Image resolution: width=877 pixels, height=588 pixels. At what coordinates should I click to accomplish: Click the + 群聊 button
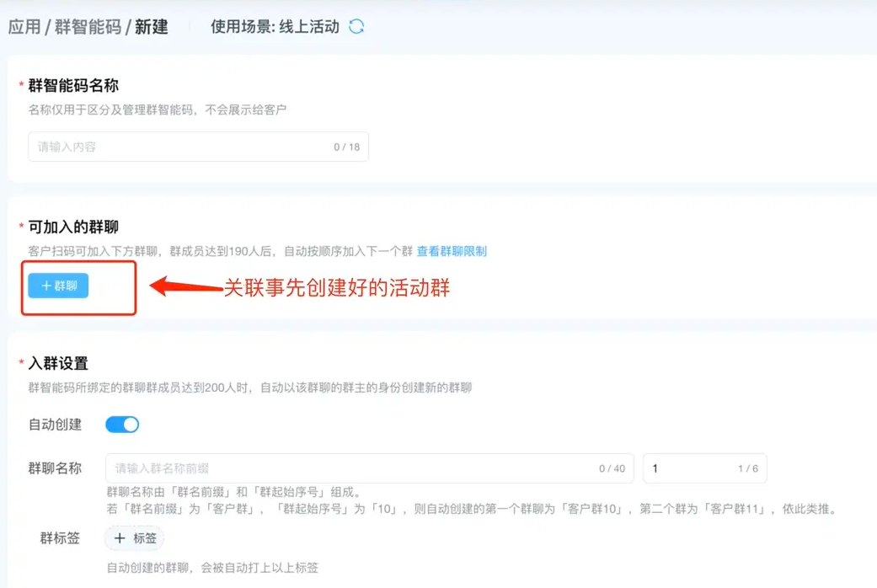(58, 286)
